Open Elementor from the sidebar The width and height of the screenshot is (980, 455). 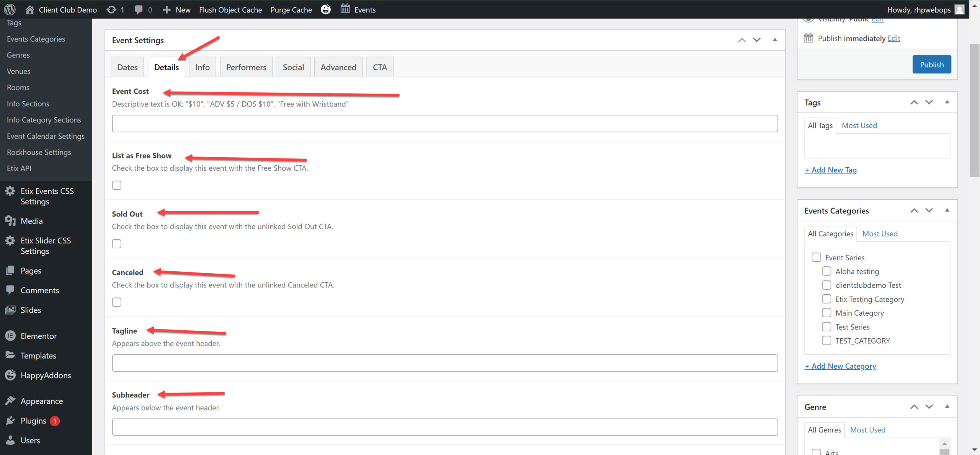coord(38,336)
